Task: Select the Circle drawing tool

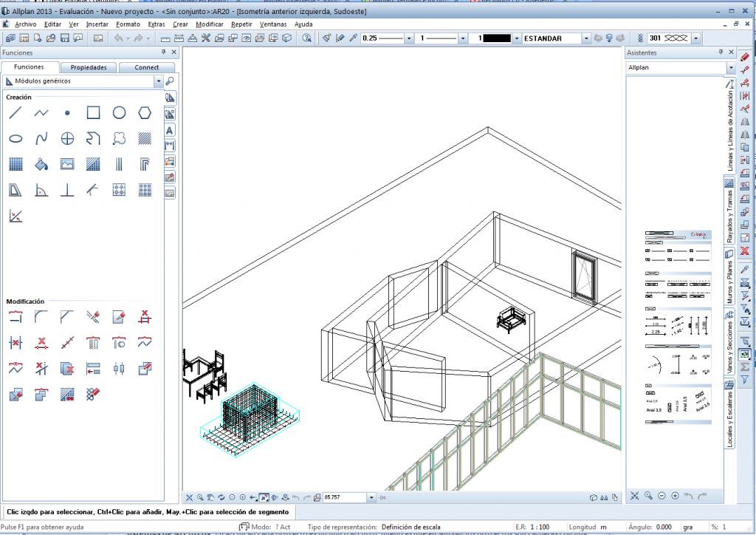Action: (x=119, y=112)
